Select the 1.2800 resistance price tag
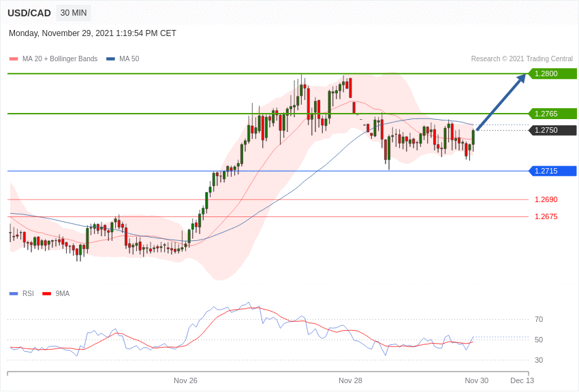 tap(553, 73)
